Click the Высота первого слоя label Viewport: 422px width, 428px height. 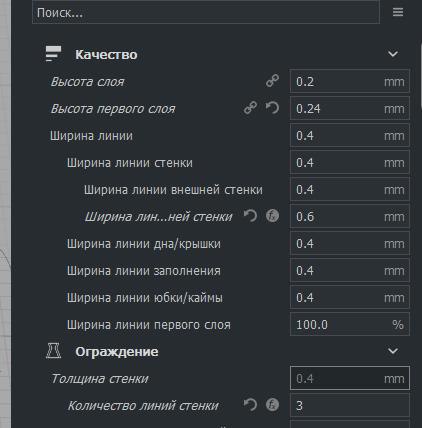point(113,109)
